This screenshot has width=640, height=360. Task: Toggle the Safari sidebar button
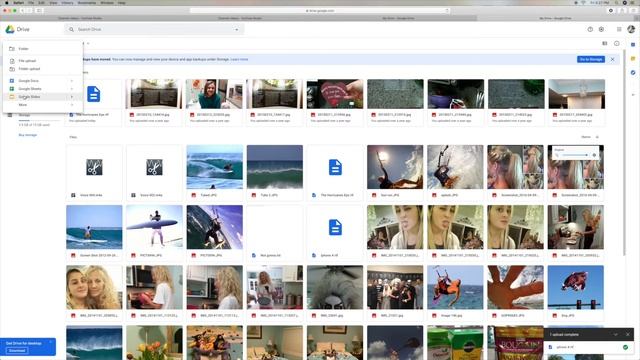(40, 10)
